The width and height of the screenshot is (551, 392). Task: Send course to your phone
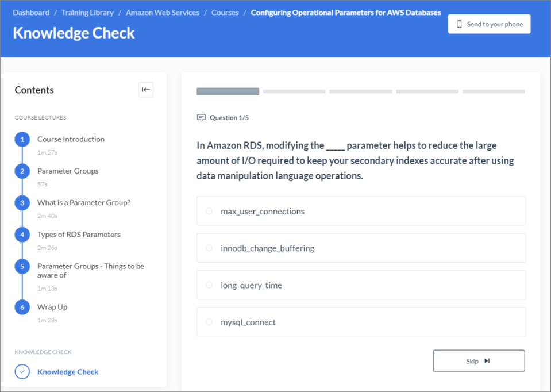coord(489,24)
